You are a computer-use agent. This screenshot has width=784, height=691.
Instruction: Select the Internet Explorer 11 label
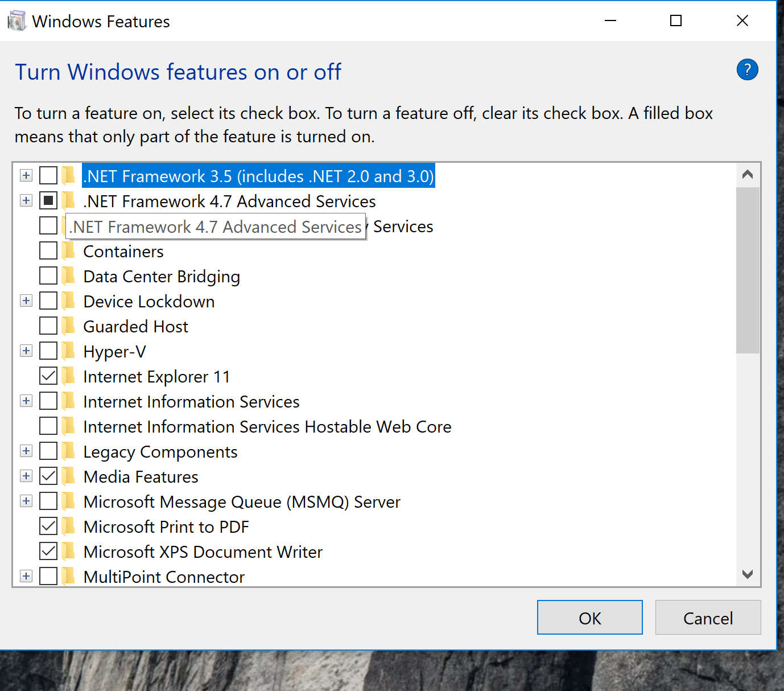click(156, 377)
